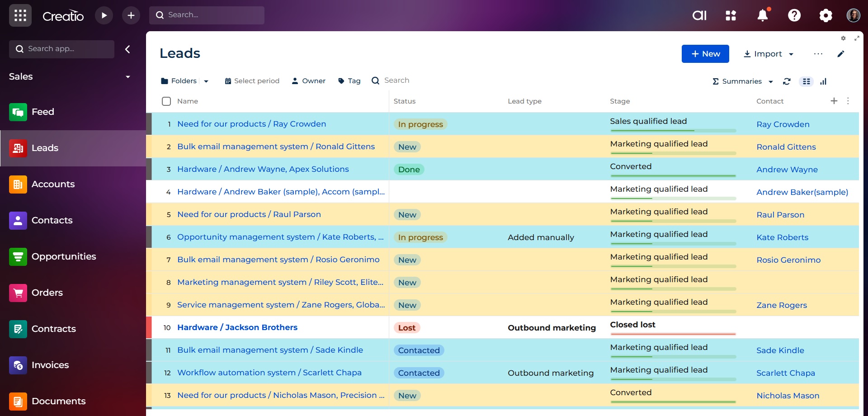Expand the Sales workplace dropdown
Viewport: 868px width, 416px height.
(x=127, y=77)
